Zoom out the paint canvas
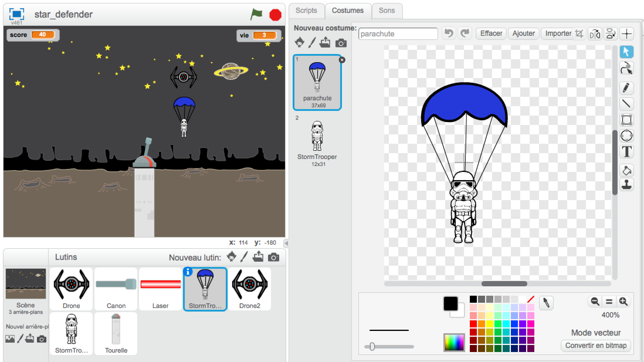This screenshot has width=644, height=362. tap(595, 301)
